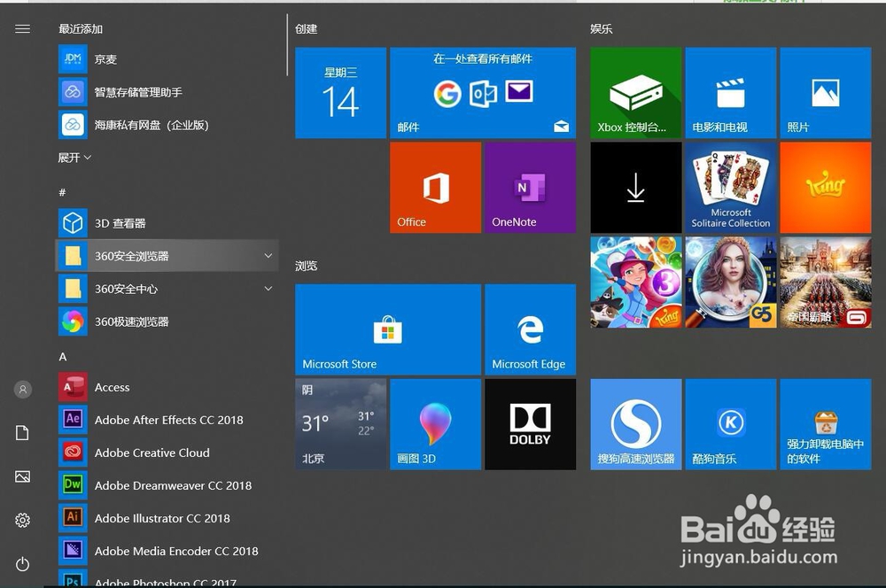The height and width of the screenshot is (588, 886).
Task: Launch 360极速浏览器
Action: click(x=168, y=321)
